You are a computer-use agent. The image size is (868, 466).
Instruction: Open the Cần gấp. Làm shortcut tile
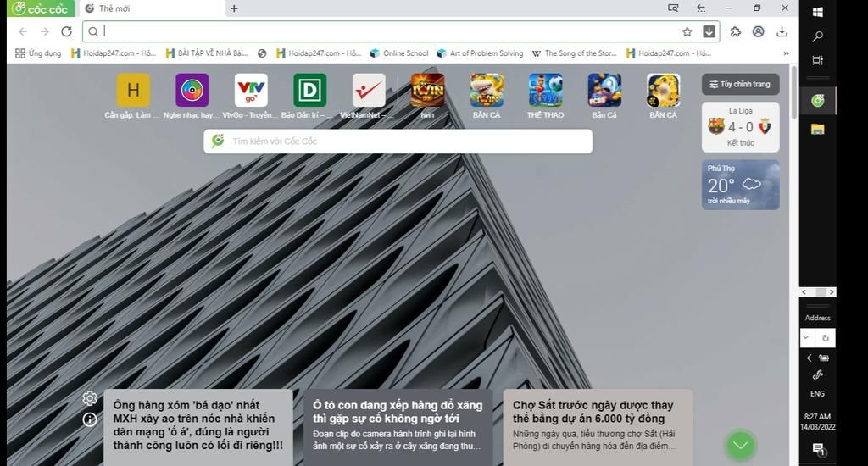click(x=133, y=97)
